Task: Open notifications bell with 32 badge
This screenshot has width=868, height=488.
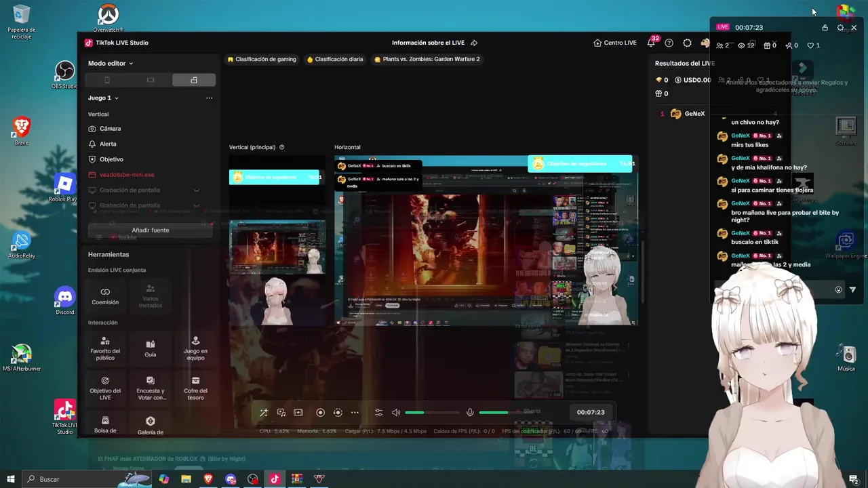Action: click(x=651, y=43)
